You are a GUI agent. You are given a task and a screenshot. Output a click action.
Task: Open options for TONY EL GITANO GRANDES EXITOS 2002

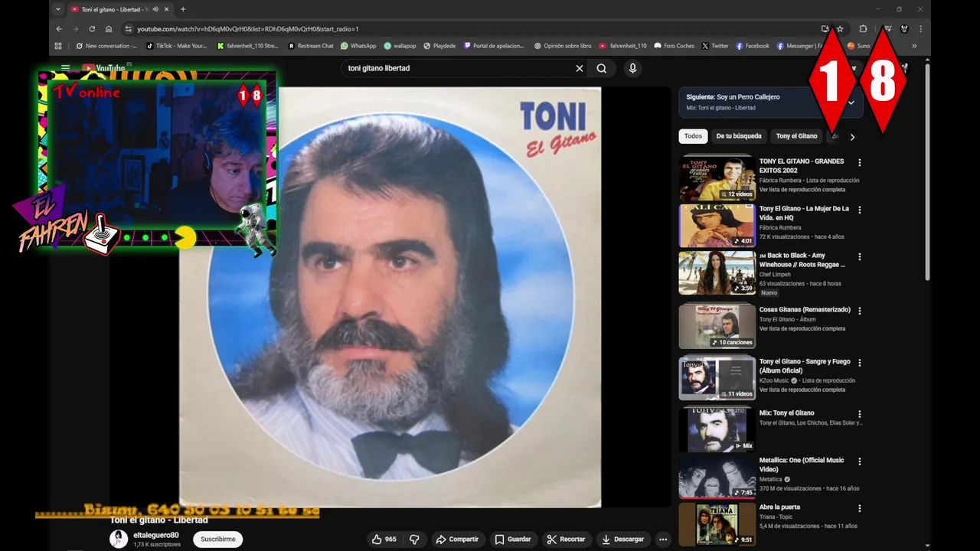point(860,162)
